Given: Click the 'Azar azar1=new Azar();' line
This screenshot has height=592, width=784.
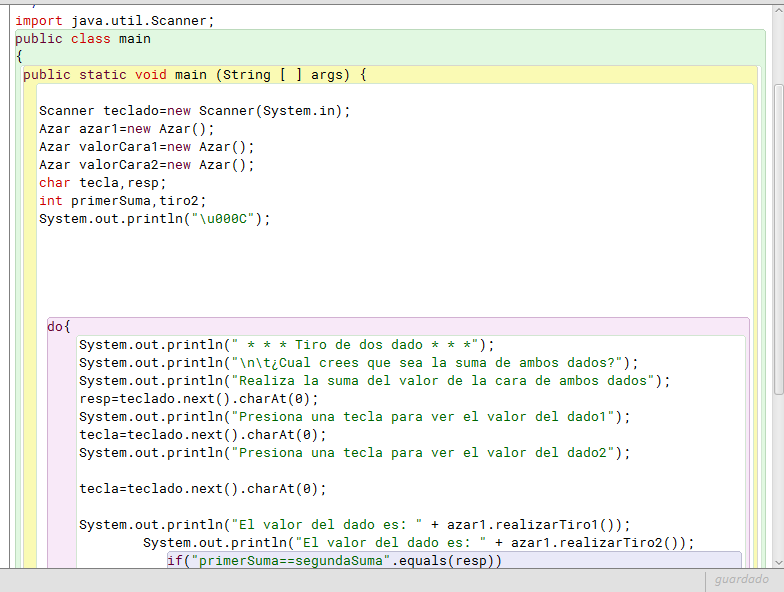Looking at the screenshot, I should click(127, 129).
